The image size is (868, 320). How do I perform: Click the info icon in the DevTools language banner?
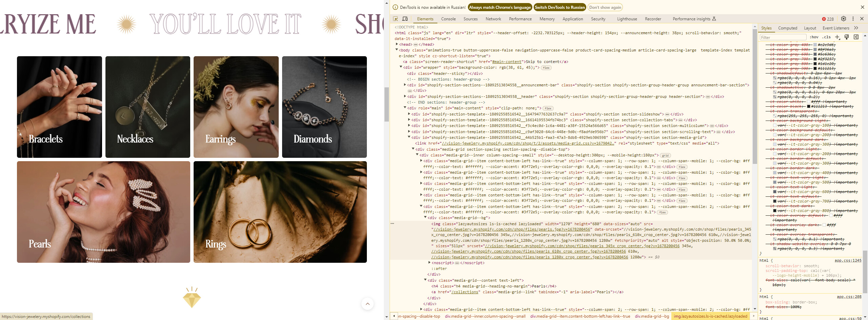395,7
